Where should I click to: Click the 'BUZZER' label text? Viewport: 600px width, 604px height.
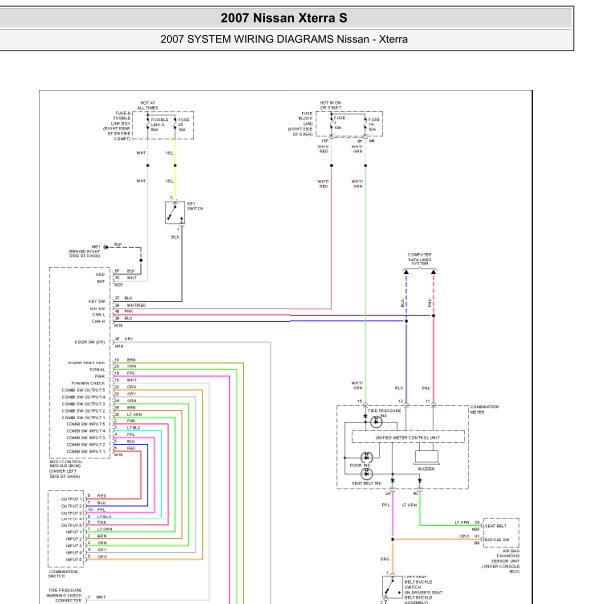(x=426, y=469)
